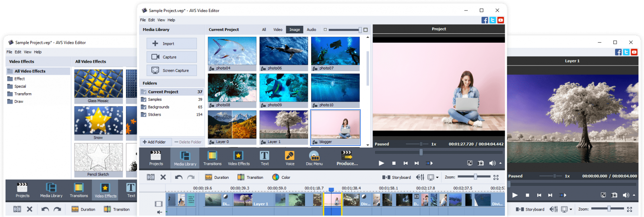Switch to the Video filter tab

278,30
